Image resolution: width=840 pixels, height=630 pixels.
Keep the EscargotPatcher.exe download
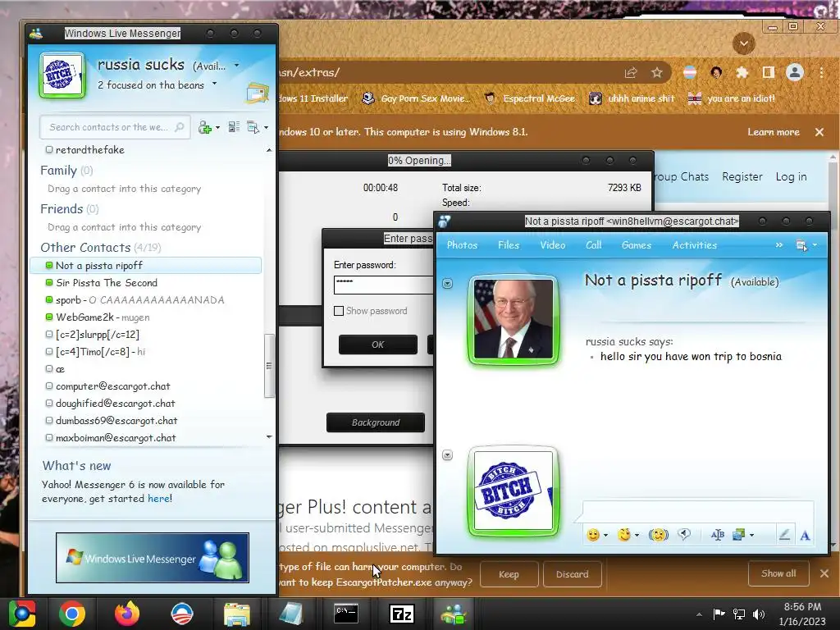[x=509, y=574]
